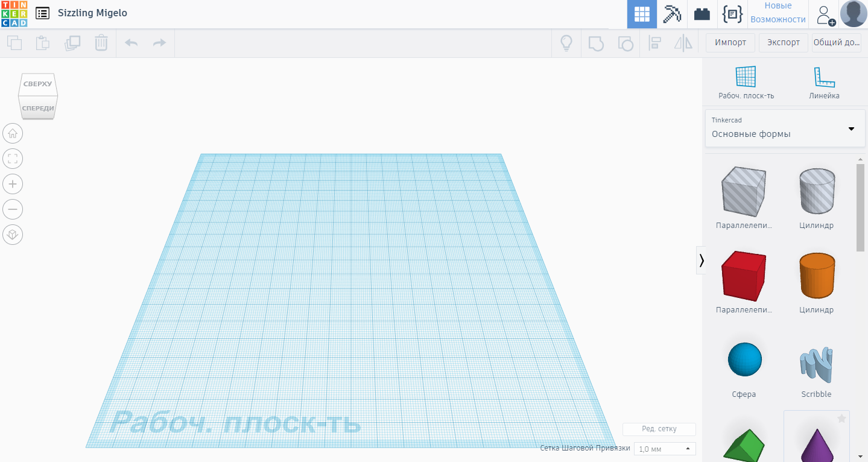Collapse the shapes panel with the chevron
This screenshot has height=462, width=868.
[701, 260]
